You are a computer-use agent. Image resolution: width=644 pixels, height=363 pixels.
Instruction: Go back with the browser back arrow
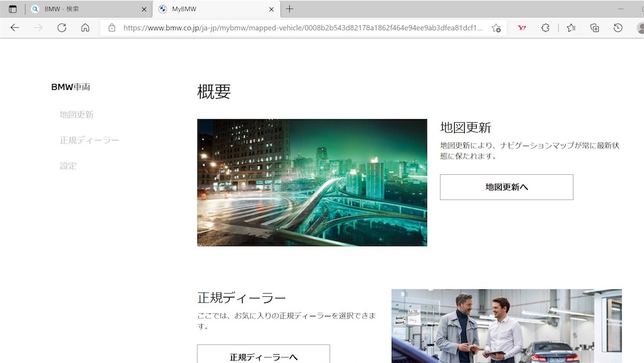click(x=15, y=28)
